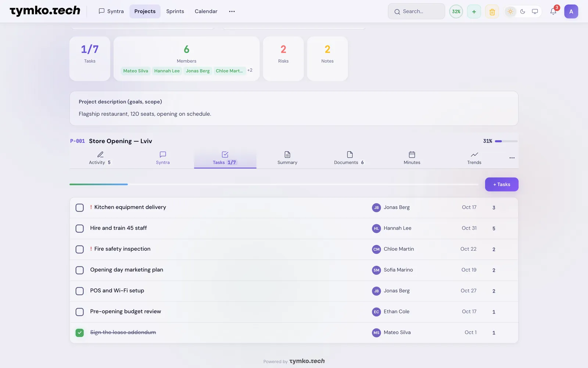This screenshot has height=368, width=588.
Task: Open Calendar in navigation
Action: tap(206, 11)
